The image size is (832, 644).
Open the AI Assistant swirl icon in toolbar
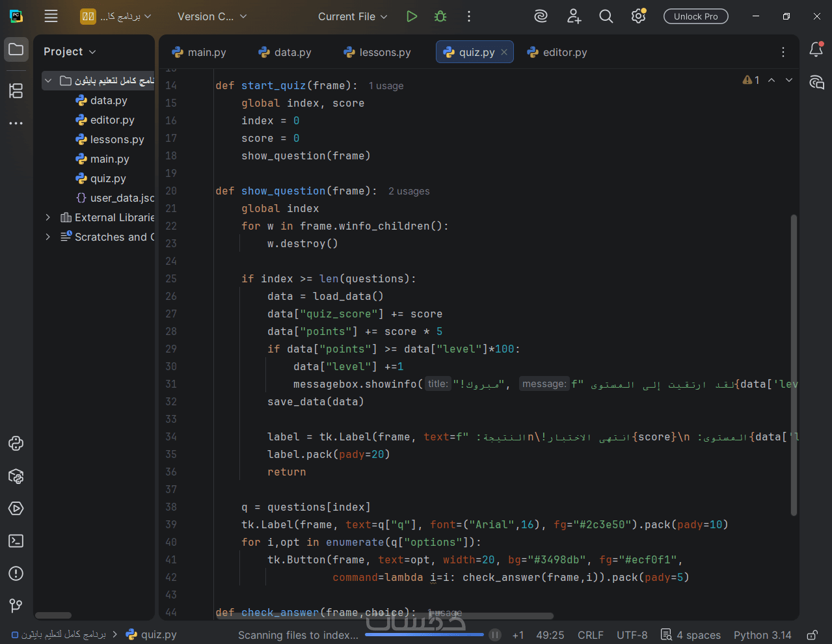point(541,16)
